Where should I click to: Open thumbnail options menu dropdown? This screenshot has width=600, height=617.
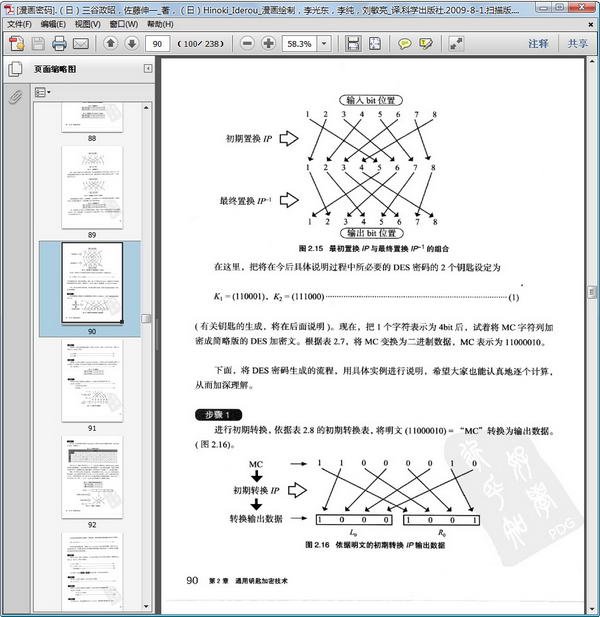[x=42, y=92]
